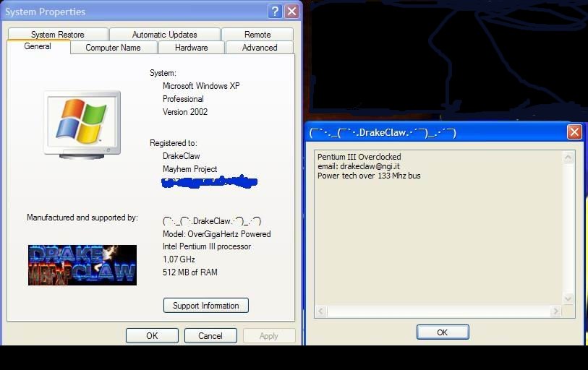Open the System Restore tab
588x370 pixels.
coord(58,35)
